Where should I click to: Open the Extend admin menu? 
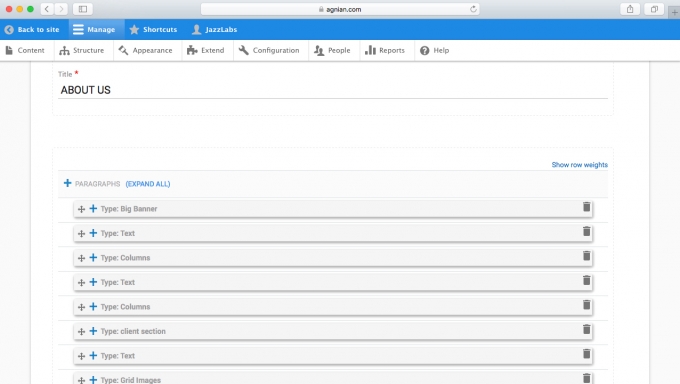[x=206, y=50]
